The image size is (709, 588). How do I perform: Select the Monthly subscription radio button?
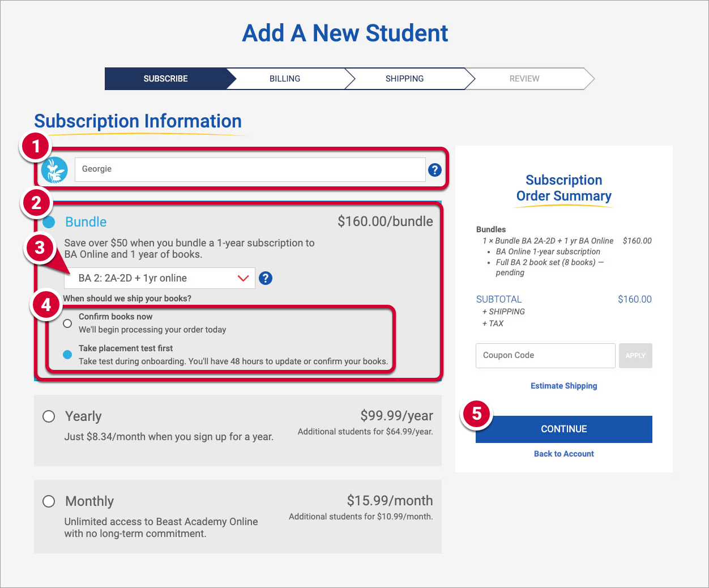pos(49,501)
